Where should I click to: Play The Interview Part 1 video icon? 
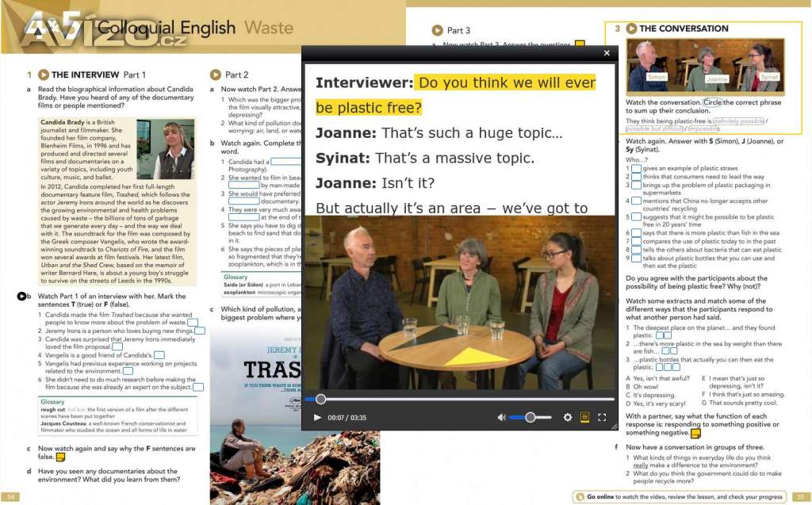pyautogui.click(x=44, y=75)
